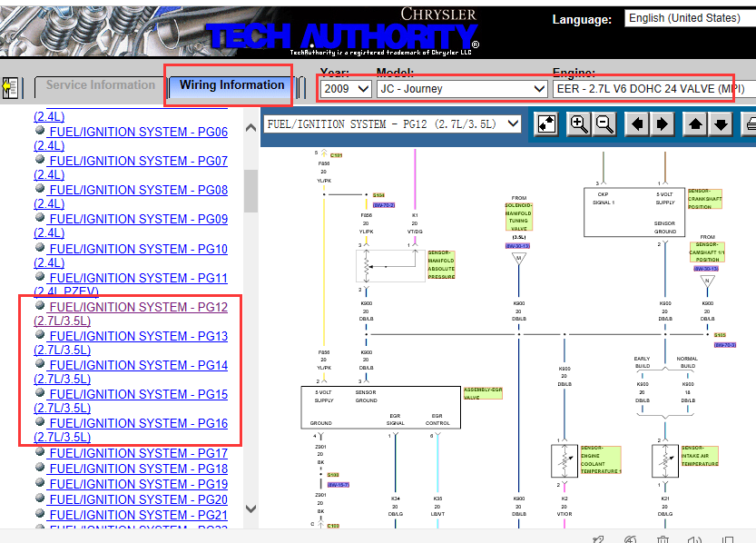Click the Solenoid-Manifold Tuning Valve label
The height and width of the screenshot is (543, 756).
click(519, 217)
